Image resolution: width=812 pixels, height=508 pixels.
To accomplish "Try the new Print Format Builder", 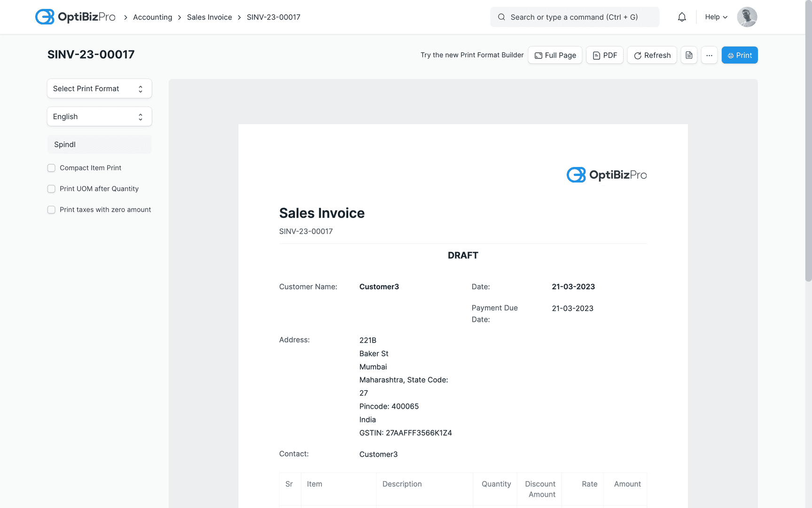I will (x=472, y=55).
